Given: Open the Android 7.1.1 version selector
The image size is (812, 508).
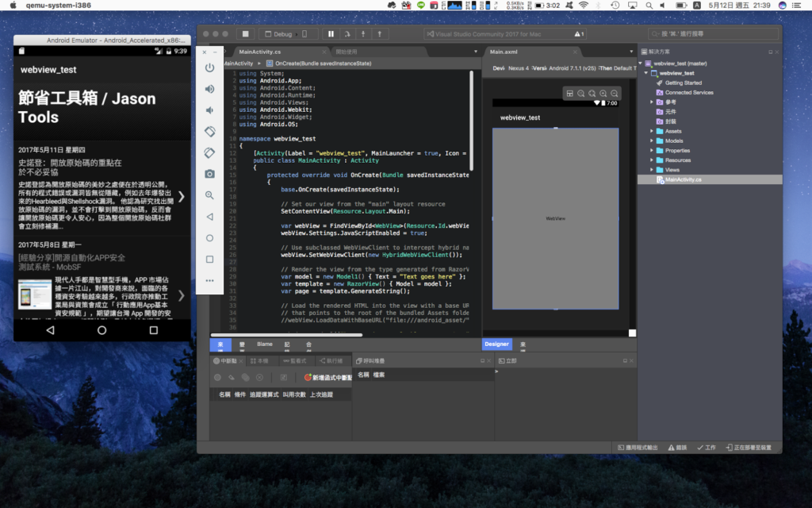Looking at the screenshot, I should [573, 68].
